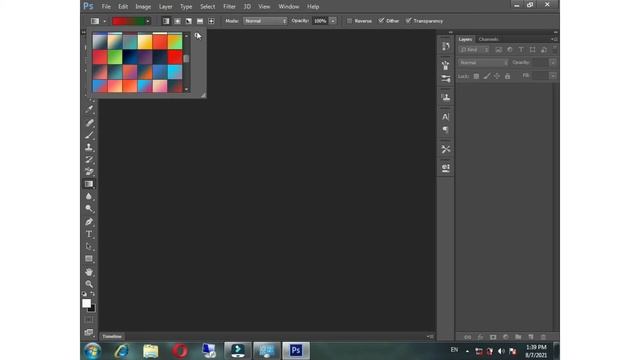Reset to default foreground and background colors
The image size is (640, 360).
pyautogui.click(x=84, y=294)
